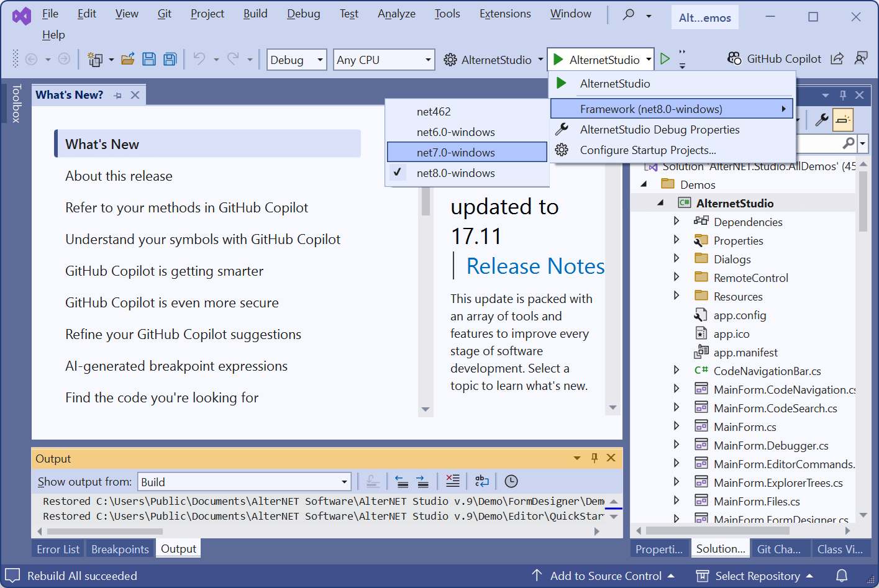Click Configure Startup Projects menu item
The width and height of the screenshot is (879, 588).
[673, 150]
